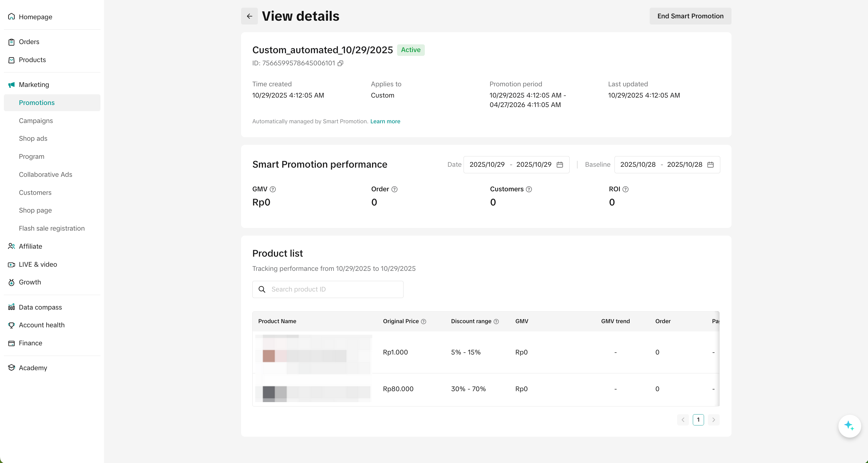Open the Original Price info icon

click(424, 321)
